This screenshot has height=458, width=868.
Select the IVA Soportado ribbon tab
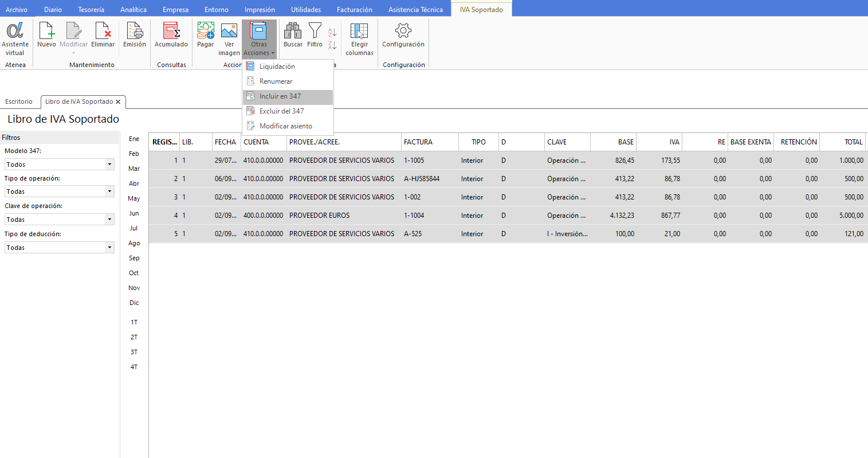click(x=481, y=10)
